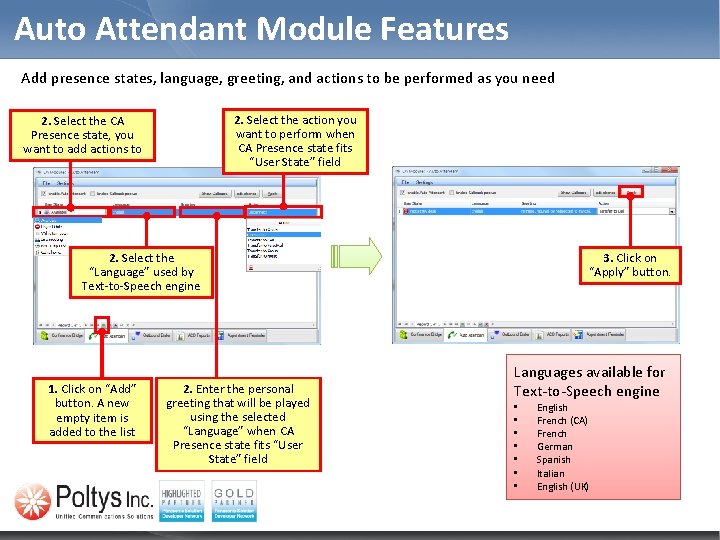Open Language cell of the new row
This screenshot has width=720, height=540.
tap(143, 212)
